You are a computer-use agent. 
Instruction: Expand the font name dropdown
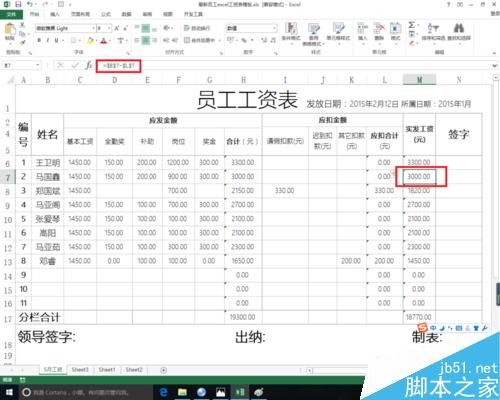click(93, 28)
